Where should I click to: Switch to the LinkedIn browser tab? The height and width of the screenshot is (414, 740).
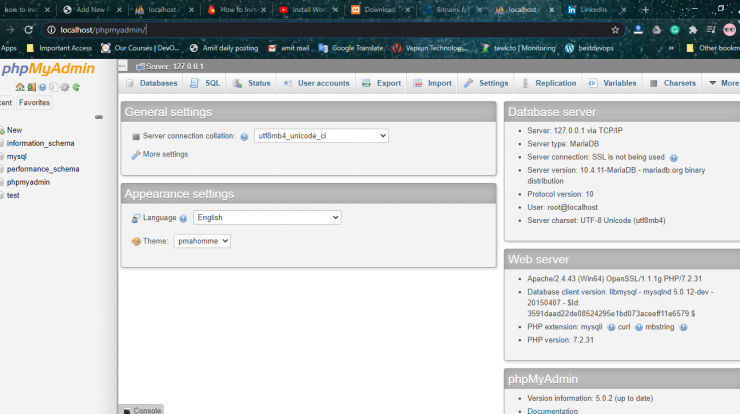click(597, 9)
